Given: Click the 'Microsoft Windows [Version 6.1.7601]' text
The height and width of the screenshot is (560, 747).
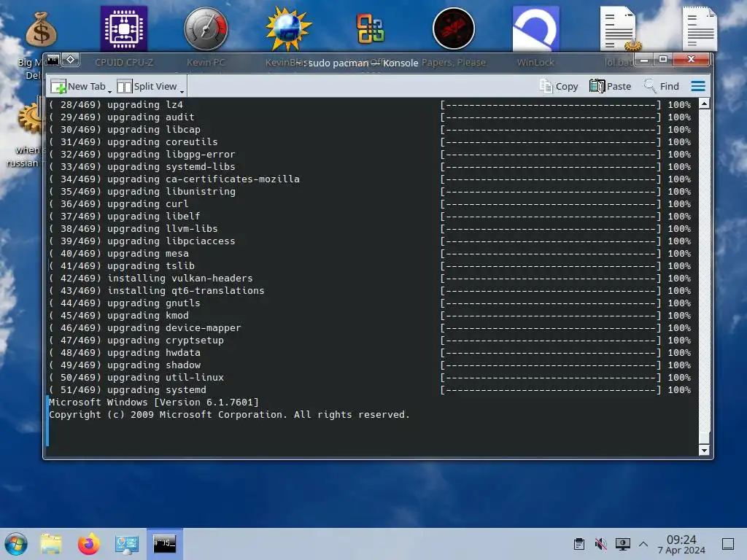Looking at the screenshot, I should 154,402.
